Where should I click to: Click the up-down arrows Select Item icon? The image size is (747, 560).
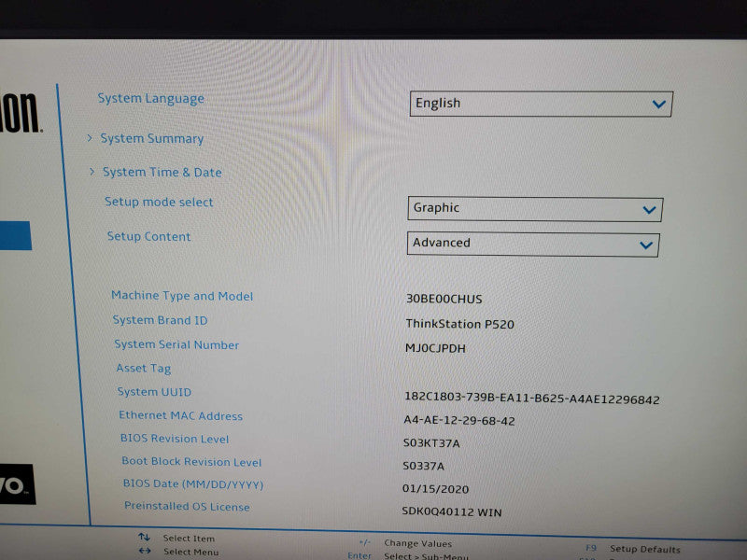tap(145, 538)
